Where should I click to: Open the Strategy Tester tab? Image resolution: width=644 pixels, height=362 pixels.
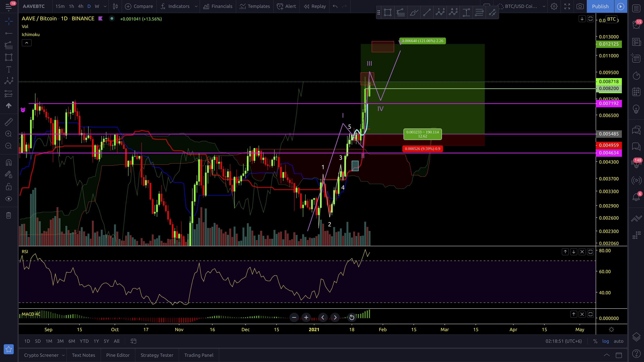tap(157, 355)
